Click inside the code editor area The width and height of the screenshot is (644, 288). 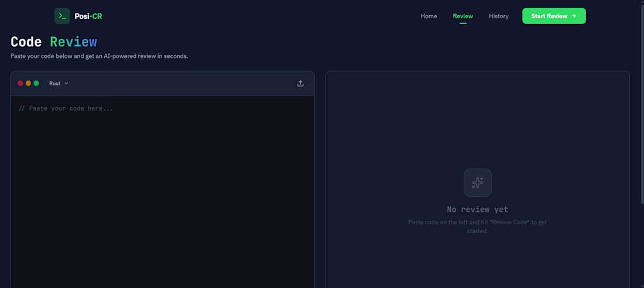point(163,192)
